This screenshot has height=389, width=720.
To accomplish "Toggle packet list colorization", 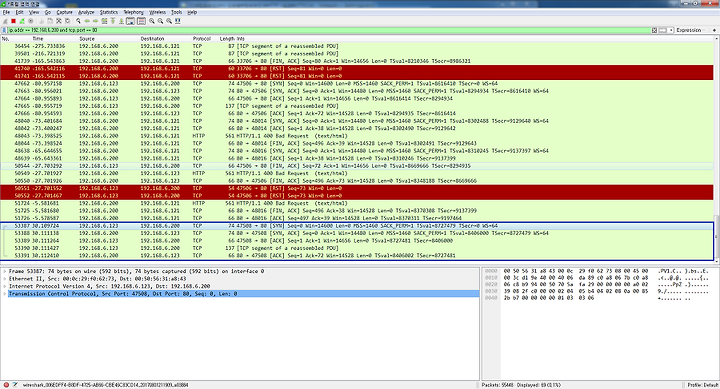I will pos(141,21).
